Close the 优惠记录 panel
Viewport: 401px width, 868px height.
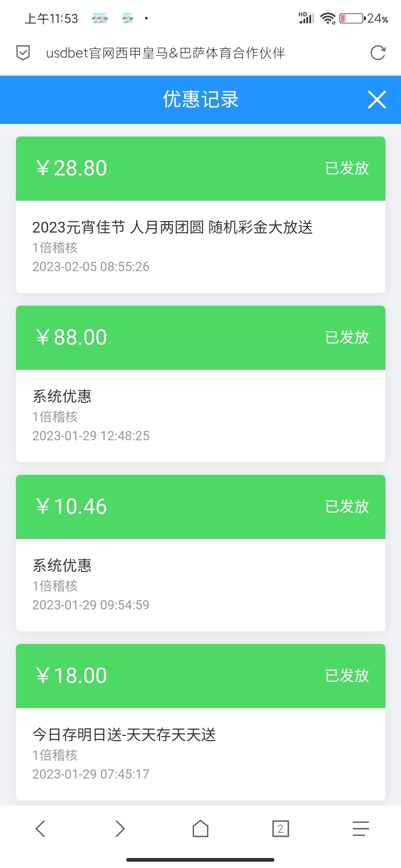pos(377,100)
